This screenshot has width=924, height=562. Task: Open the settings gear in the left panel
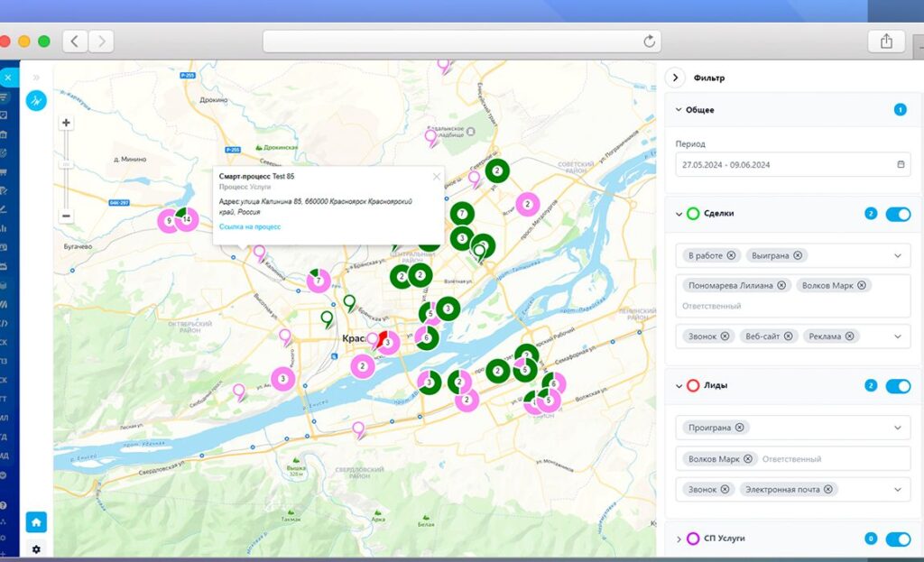36,549
